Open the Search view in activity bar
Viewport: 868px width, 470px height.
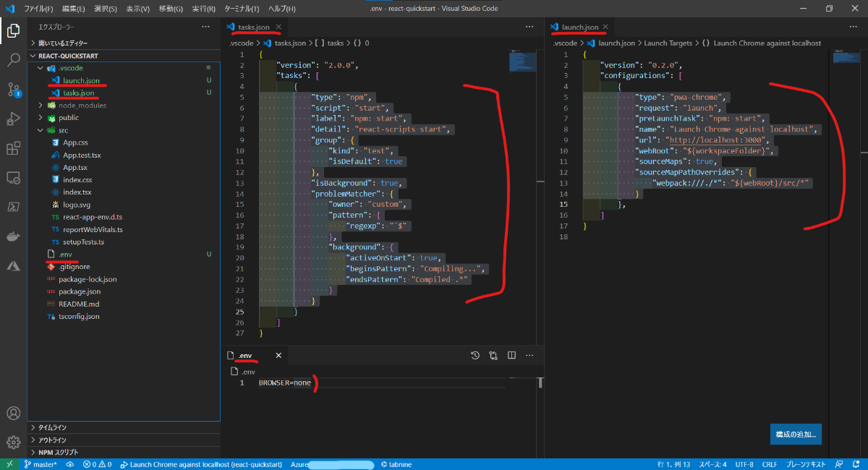13,60
